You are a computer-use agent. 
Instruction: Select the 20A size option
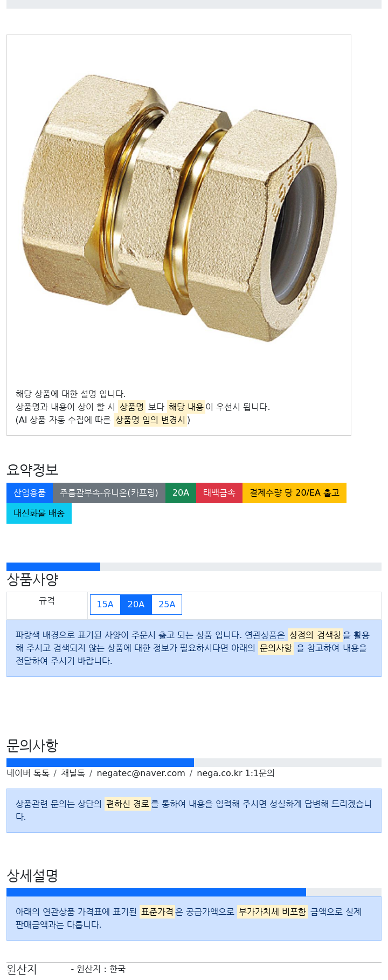(x=136, y=604)
